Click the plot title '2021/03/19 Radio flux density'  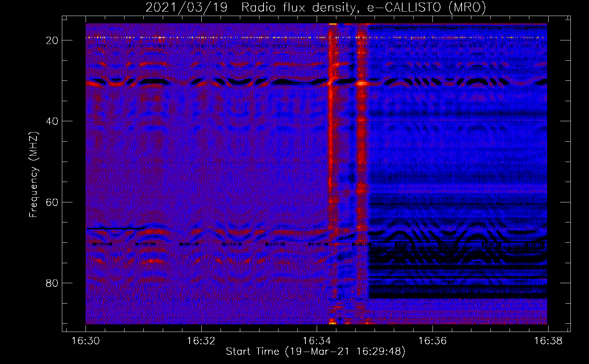click(x=316, y=8)
